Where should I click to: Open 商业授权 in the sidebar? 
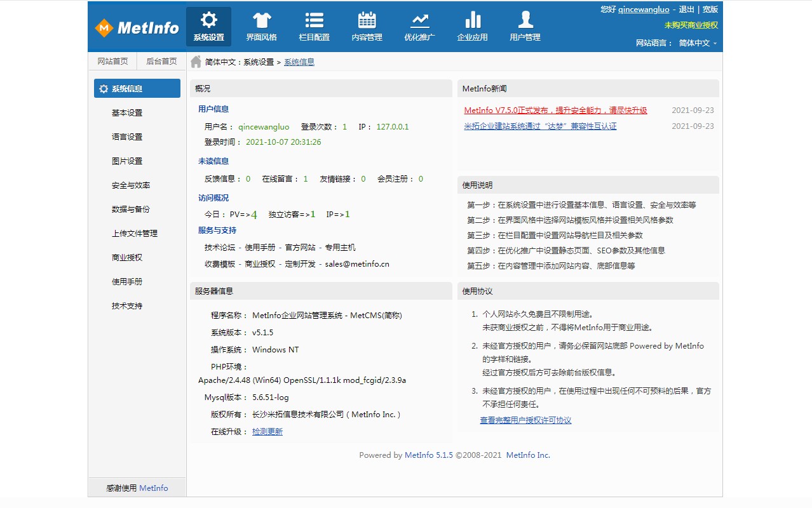point(127,258)
